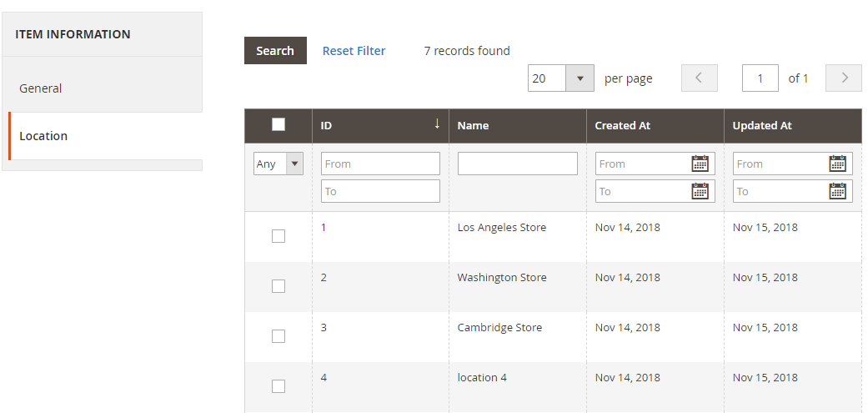Check the Los Angeles Store row checkbox
The height and width of the screenshot is (413, 868).
click(278, 236)
